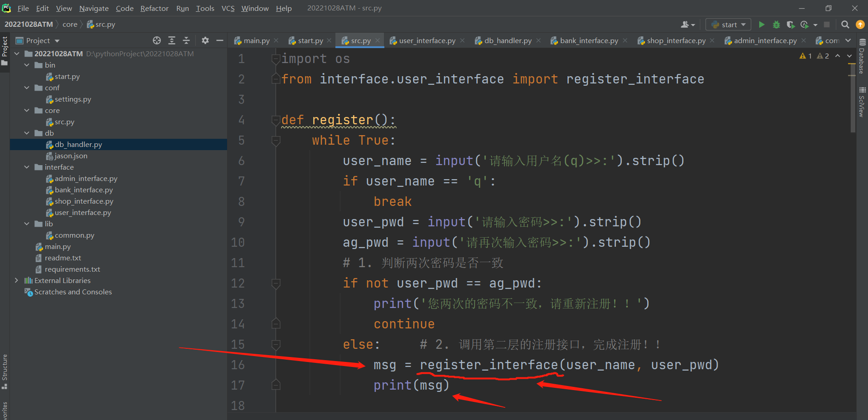Close the bank_interface.py editor tab
This screenshot has width=868, height=420.
625,40
